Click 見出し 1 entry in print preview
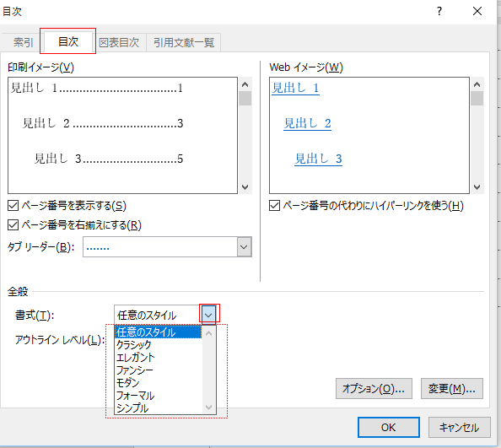 pos(97,88)
